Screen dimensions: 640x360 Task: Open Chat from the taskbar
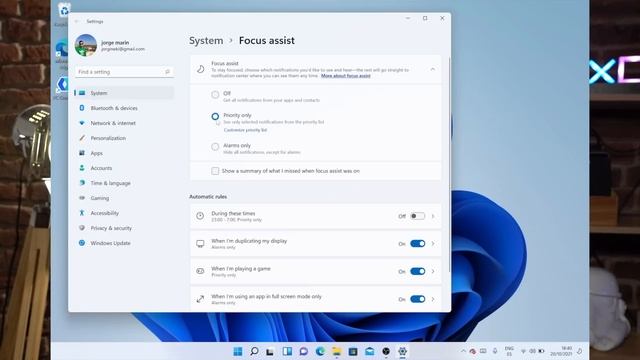pyautogui.click(x=303, y=351)
